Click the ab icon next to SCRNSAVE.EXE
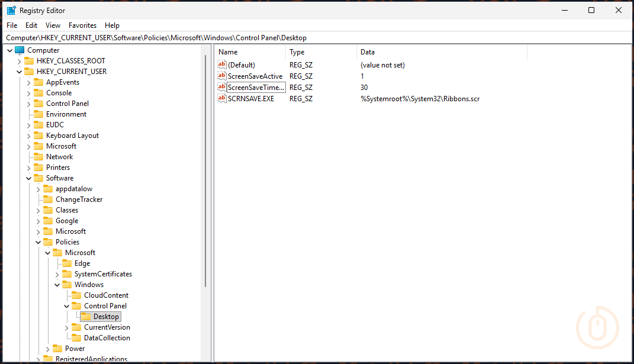 pos(221,98)
